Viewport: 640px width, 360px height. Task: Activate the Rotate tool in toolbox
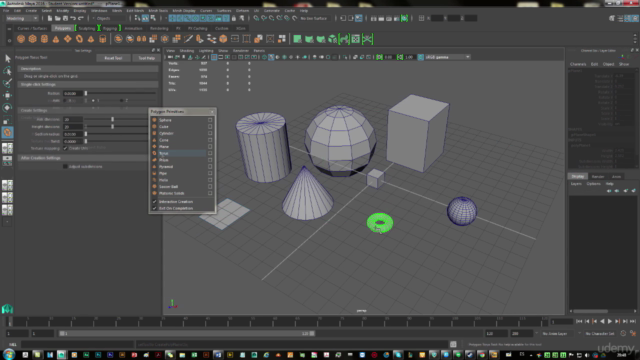click(x=7, y=108)
